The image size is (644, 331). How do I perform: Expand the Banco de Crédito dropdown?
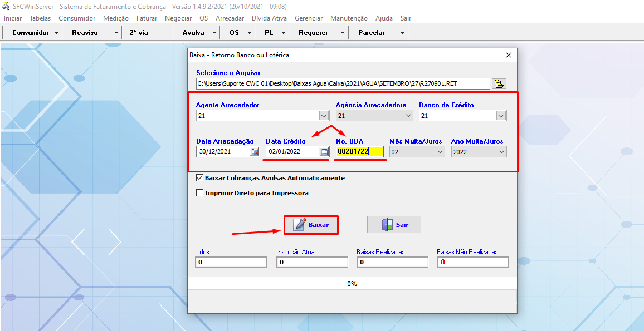(x=501, y=116)
